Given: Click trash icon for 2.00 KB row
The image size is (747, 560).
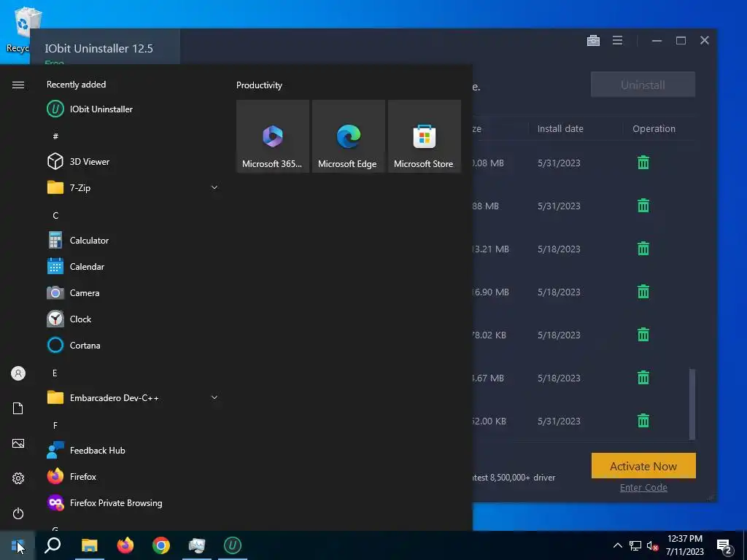Looking at the screenshot, I should [643, 421].
